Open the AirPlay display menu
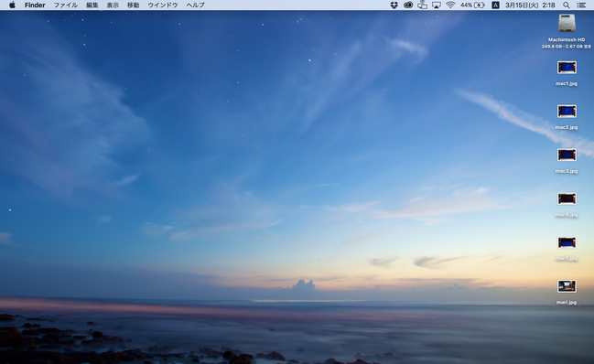This screenshot has width=594, height=364. point(437,5)
